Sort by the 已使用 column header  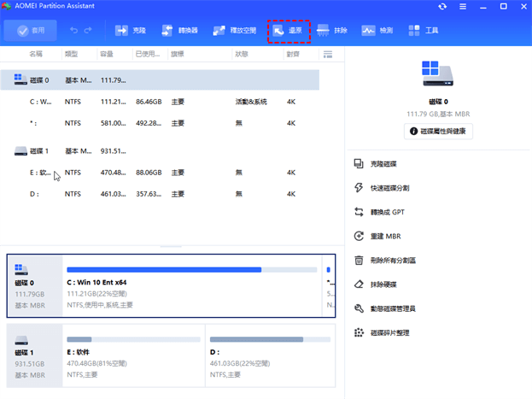click(147, 54)
